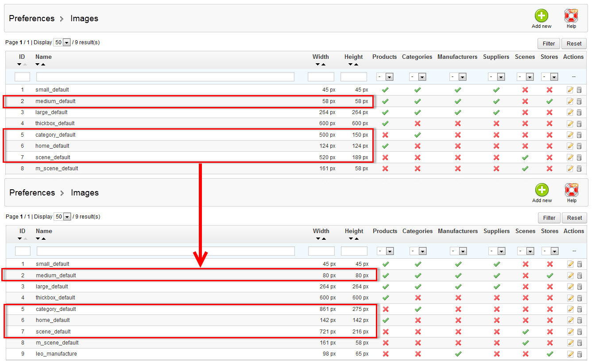
Task: Sort Height descending arrow in lower table
Action: click(351, 239)
